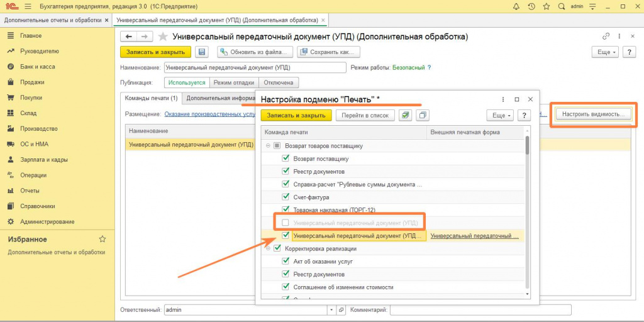Open main form Еще dropdown
The image size is (644, 322).
pyautogui.click(x=605, y=53)
